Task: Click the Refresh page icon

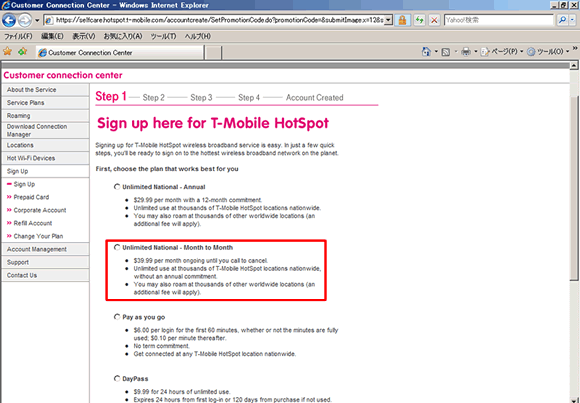Action: click(x=419, y=20)
